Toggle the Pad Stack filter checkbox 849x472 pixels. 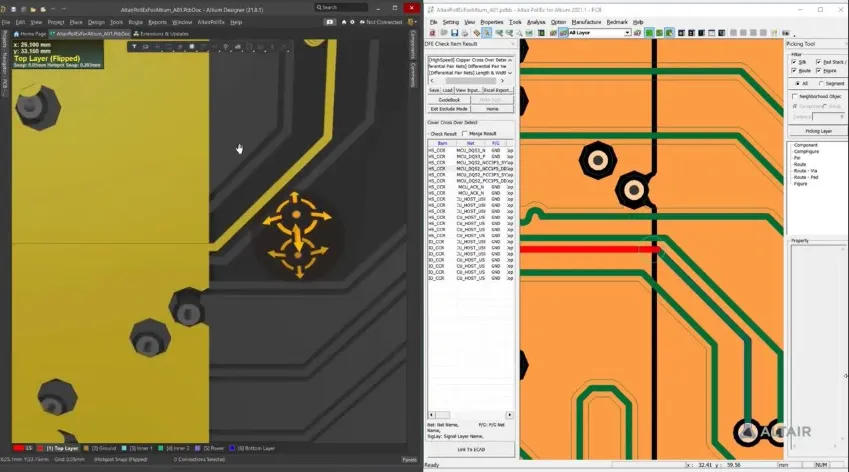click(x=818, y=62)
